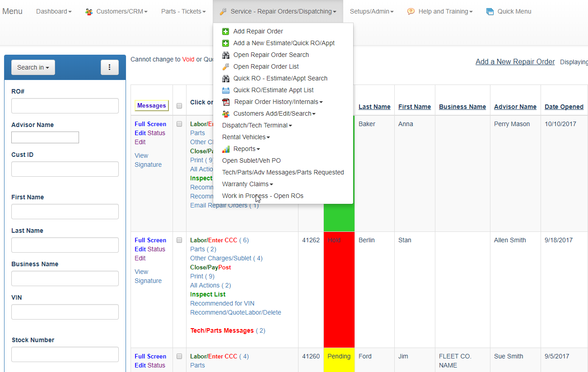
Task: Click Other Charges/Sublet ( 4 ) link
Action: 226,258
